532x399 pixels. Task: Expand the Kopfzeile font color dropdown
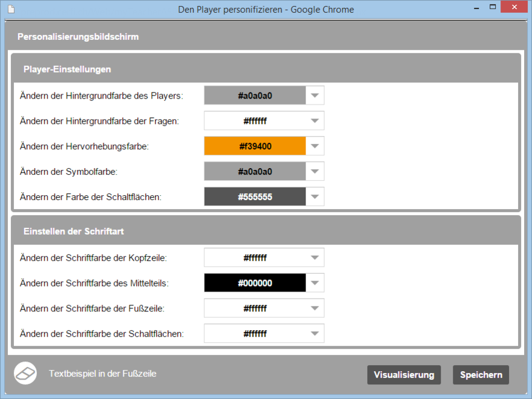[x=315, y=258]
